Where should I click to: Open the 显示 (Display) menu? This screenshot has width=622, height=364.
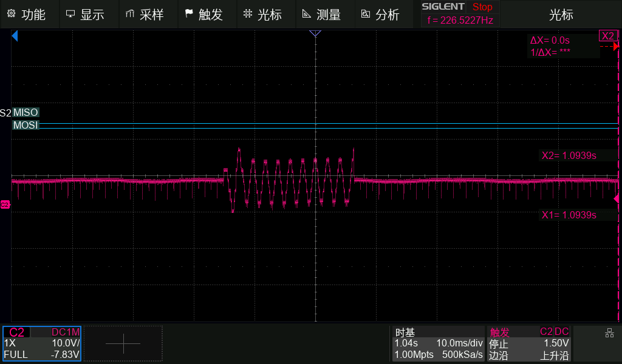pyautogui.click(x=89, y=15)
